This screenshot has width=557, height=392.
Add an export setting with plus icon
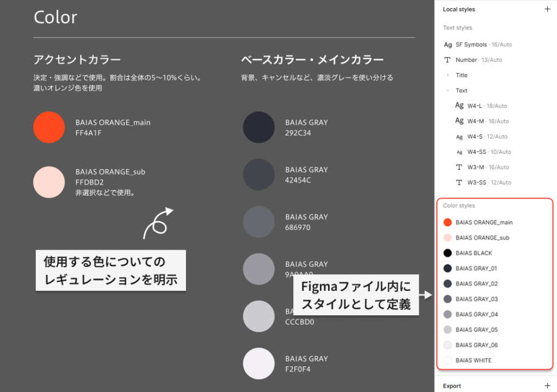(547, 385)
